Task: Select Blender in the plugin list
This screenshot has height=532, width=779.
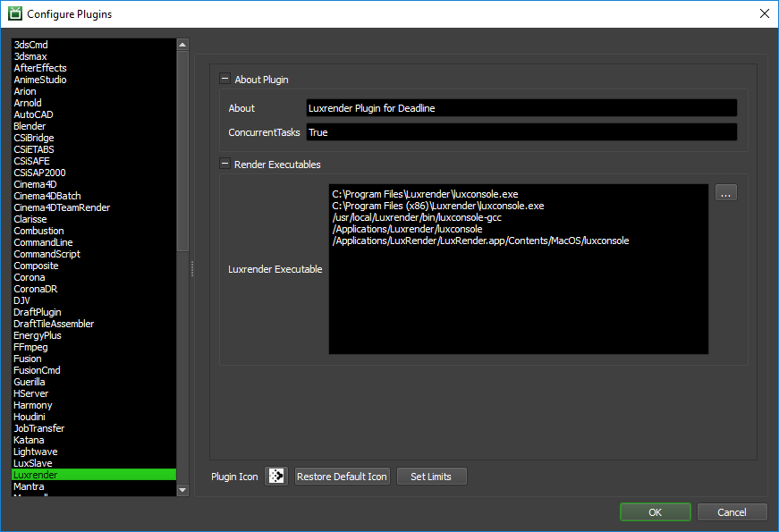Action: [x=30, y=126]
